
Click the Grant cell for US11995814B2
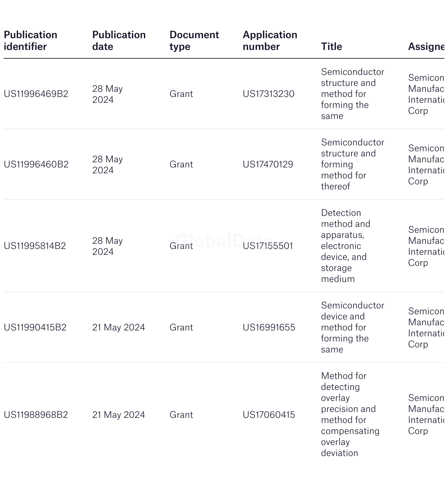click(181, 246)
